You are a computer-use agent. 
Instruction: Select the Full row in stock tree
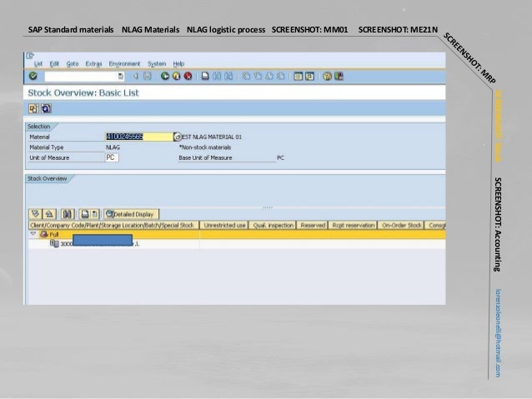point(237,234)
